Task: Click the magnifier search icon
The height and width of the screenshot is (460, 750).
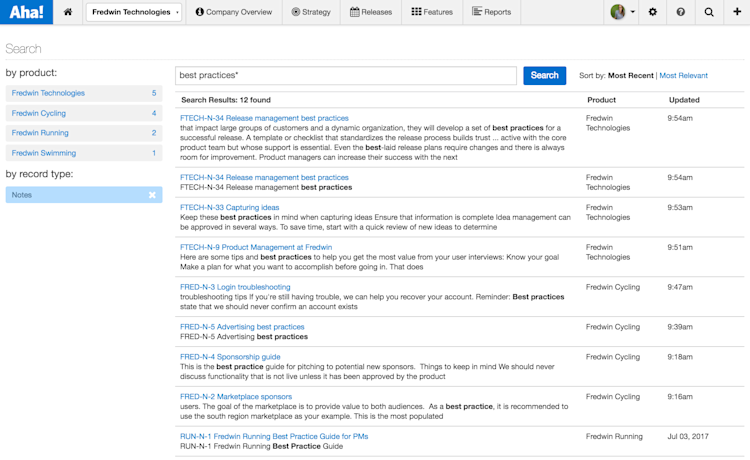Action: [x=709, y=12]
